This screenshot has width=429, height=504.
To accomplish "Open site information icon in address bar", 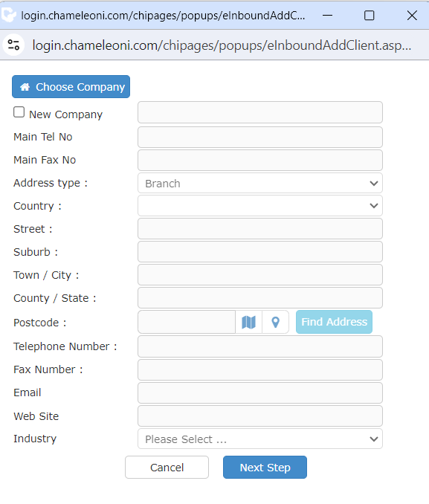I will pos(13,45).
